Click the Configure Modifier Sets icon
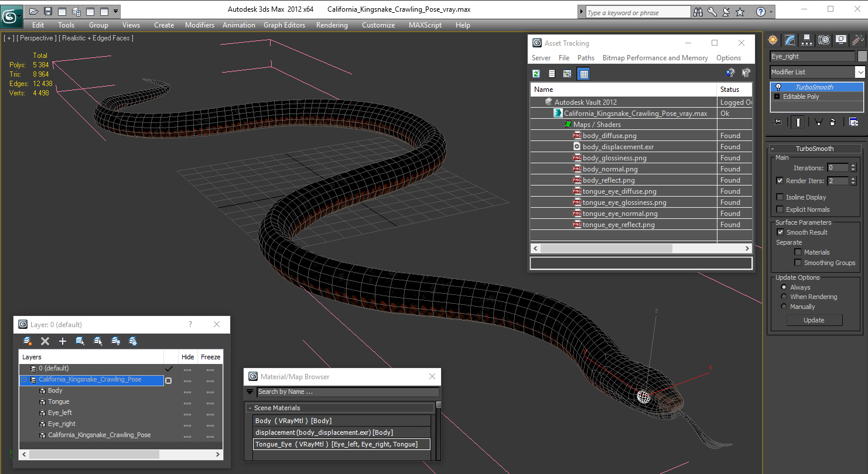 853,122
